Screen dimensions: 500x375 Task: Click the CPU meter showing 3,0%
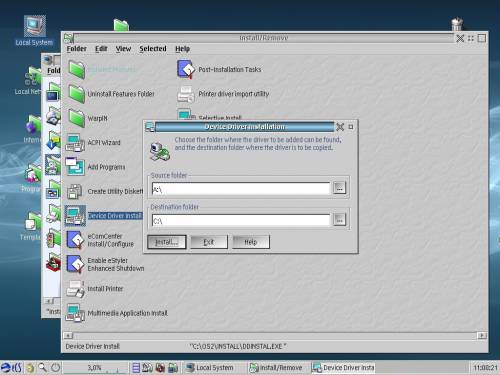(x=95, y=368)
